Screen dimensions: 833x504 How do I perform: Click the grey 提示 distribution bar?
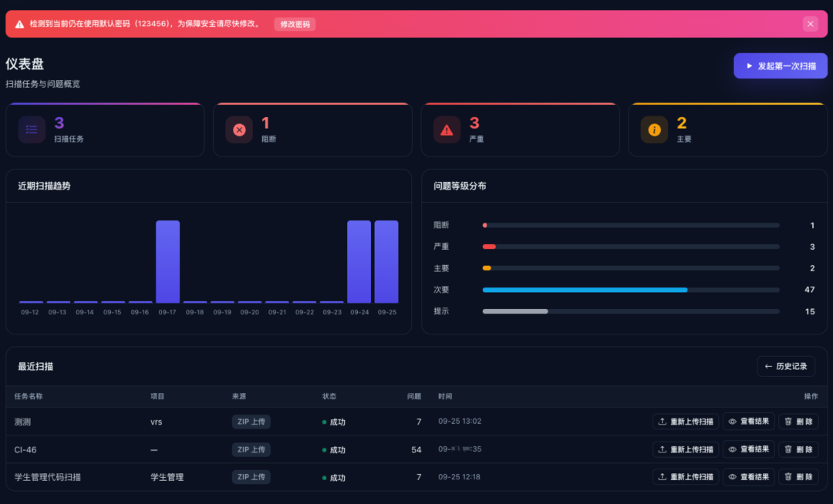click(x=514, y=311)
